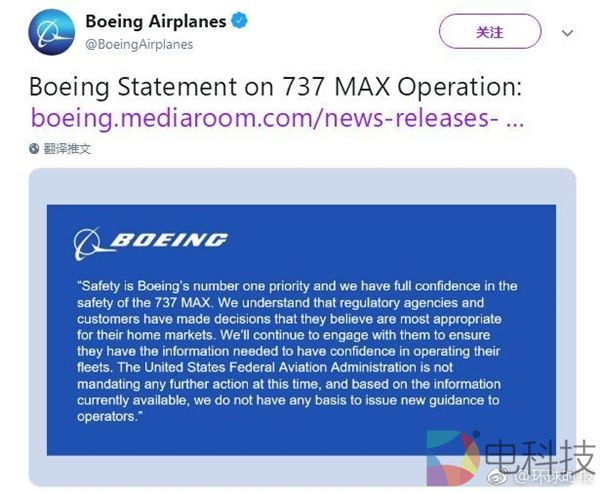Click the globe icon beside translate text
Viewport: 600px width, 493px height.
point(35,148)
